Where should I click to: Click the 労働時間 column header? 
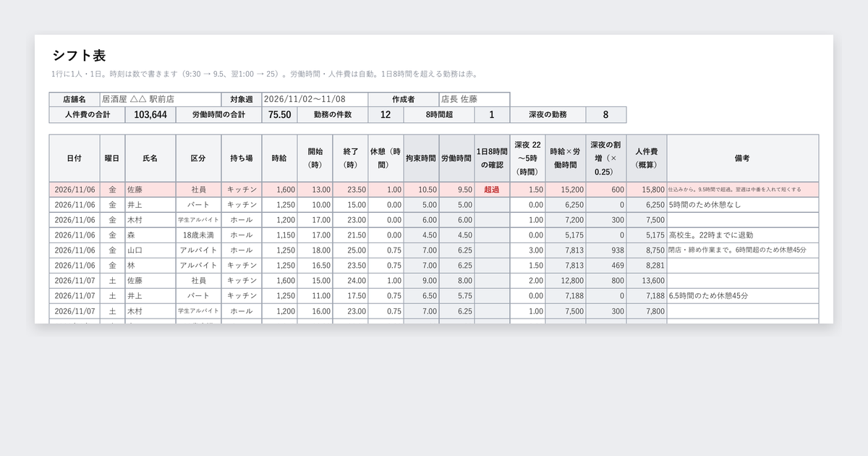click(456, 158)
